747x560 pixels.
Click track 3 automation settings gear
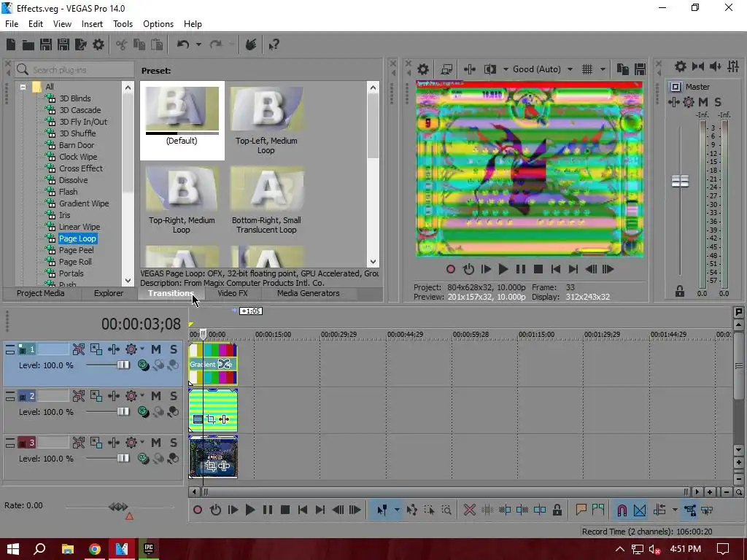coord(131,443)
